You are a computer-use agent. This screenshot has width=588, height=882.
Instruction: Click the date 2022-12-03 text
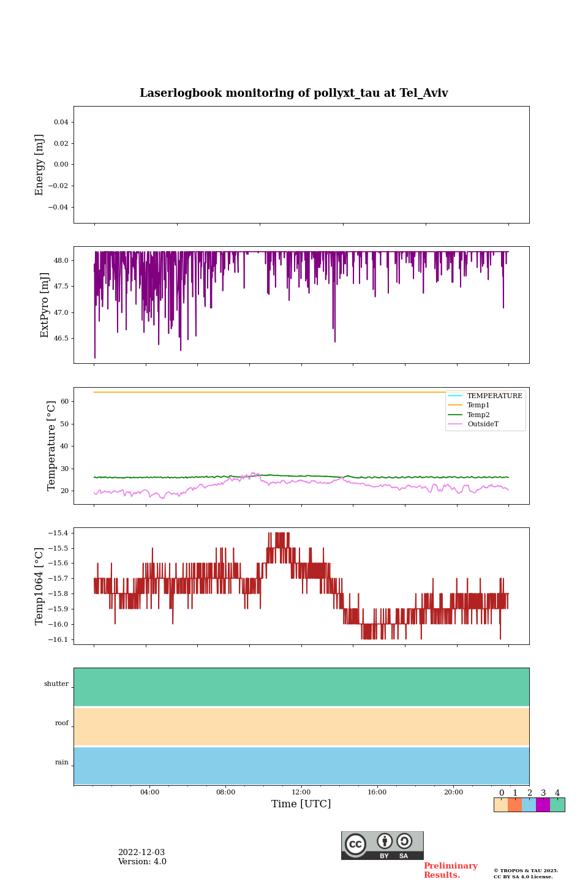[x=141, y=853]
